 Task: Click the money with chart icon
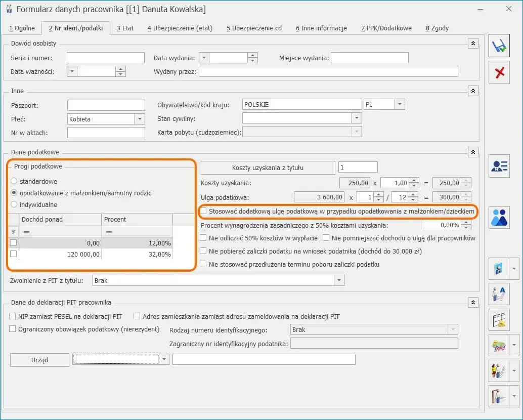tap(499, 346)
